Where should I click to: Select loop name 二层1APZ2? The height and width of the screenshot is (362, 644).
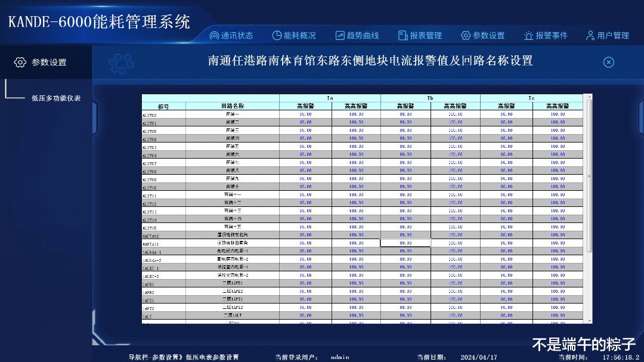[233, 307]
